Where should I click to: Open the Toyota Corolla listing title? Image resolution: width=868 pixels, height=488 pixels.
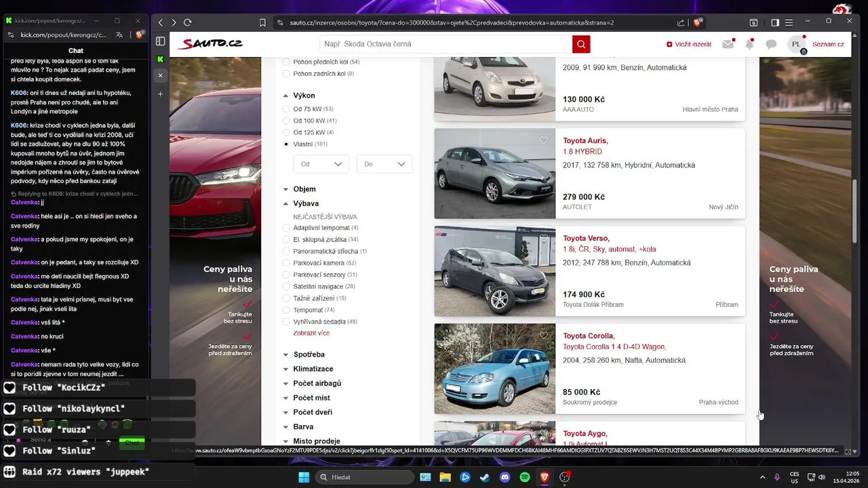tap(589, 336)
